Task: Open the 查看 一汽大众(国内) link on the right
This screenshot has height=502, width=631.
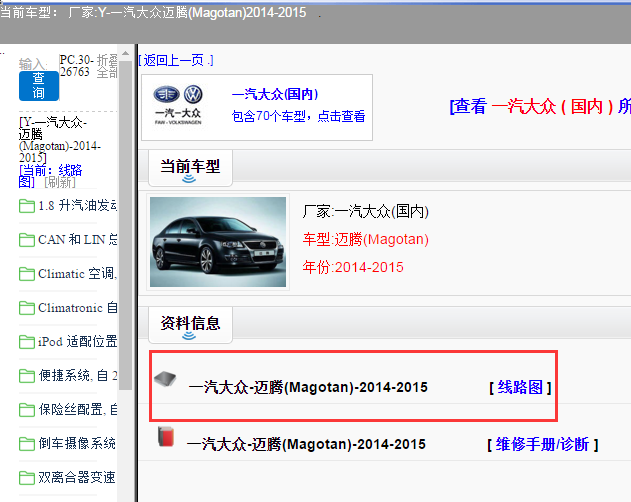Action: tap(540, 107)
